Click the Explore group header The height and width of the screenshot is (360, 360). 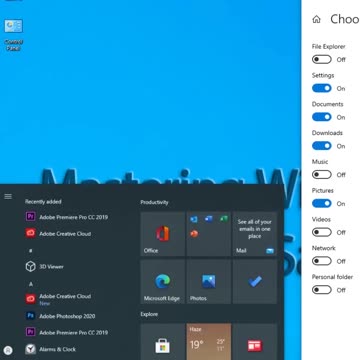(x=149, y=314)
